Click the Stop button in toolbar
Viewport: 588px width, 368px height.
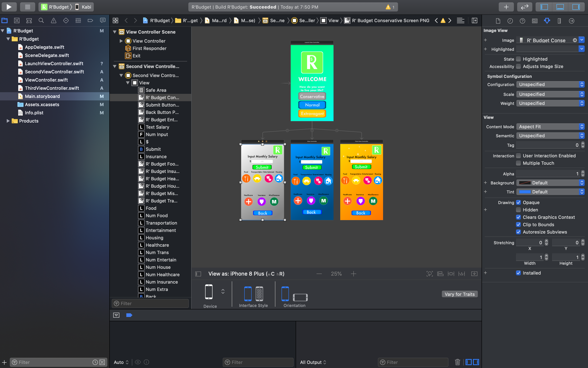(x=27, y=7)
